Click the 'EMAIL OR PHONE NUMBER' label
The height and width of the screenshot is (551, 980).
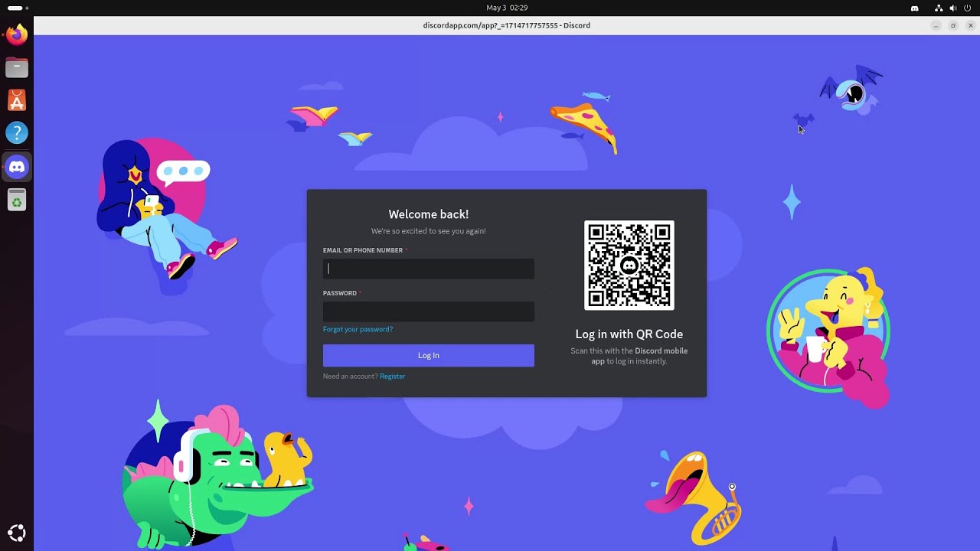click(363, 250)
